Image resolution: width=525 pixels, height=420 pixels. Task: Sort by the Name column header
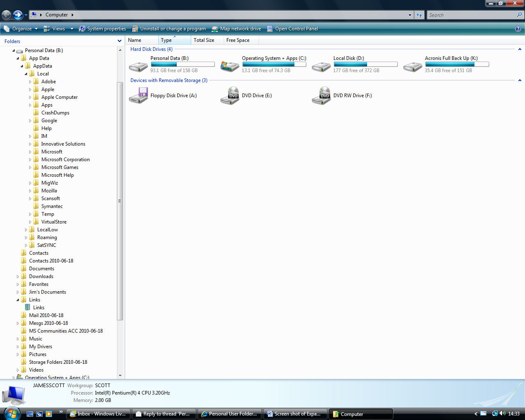[x=142, y=40]
